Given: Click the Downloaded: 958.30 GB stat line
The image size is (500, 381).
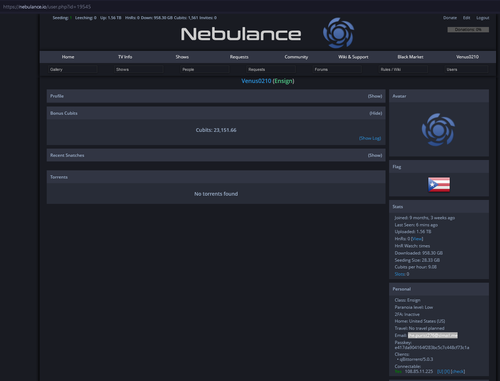Looking at the screenshot, I should (x=419, y=253).
